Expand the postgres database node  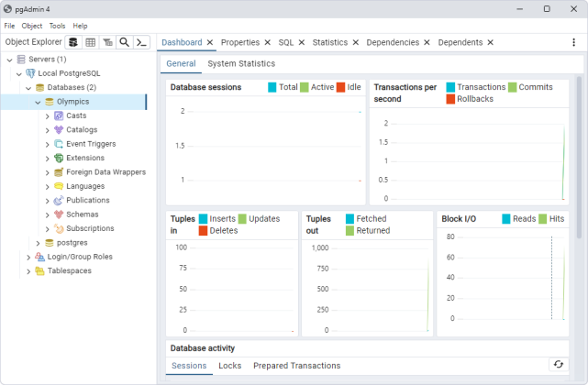pyautogui.click(x=38, y=243)
